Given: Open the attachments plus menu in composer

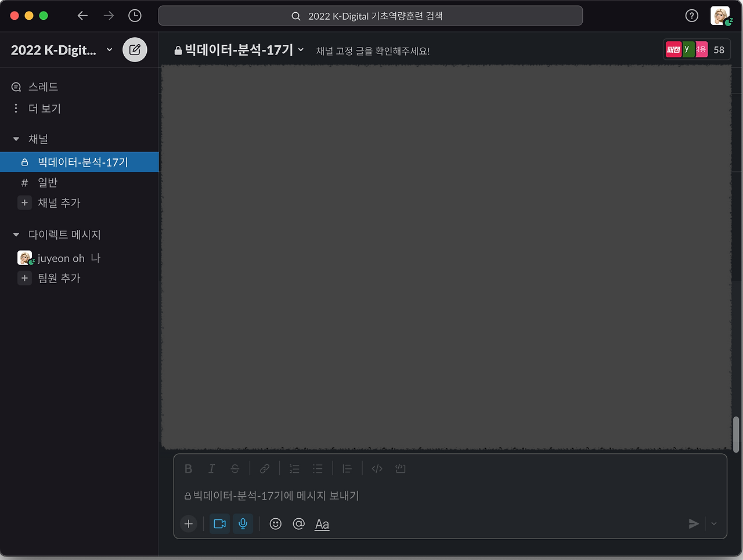Looking at the screenshot, I should point(188,523).
